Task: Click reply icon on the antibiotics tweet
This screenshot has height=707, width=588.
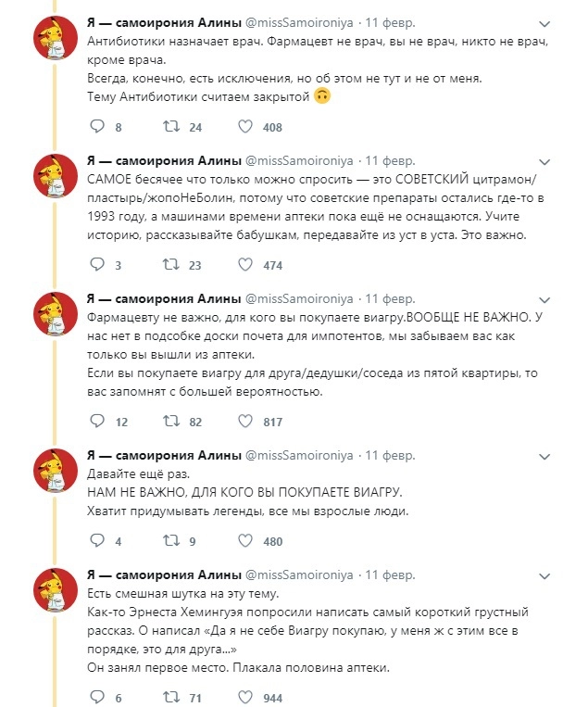Action: 99,127
